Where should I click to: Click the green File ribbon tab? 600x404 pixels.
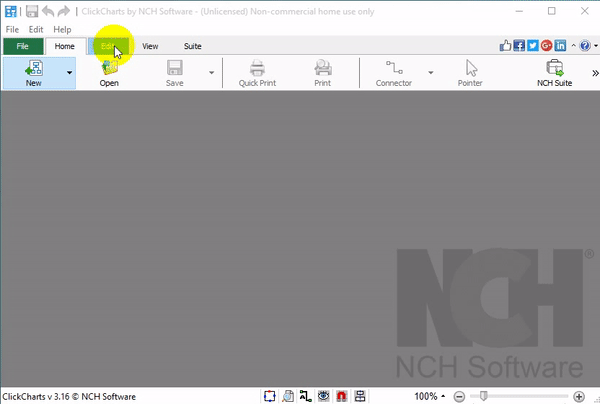coord(23,46)
